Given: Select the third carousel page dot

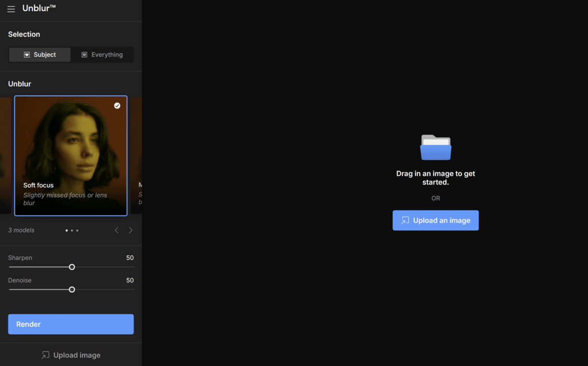Looking at the screenshot, I should 77,230.
